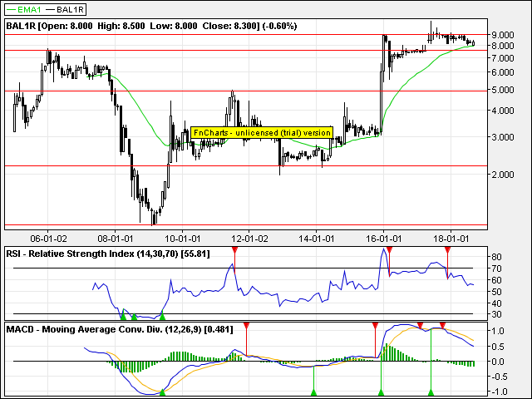
Task: Click the leftmost green MACD buy marker
Action: tap(163, 392)
